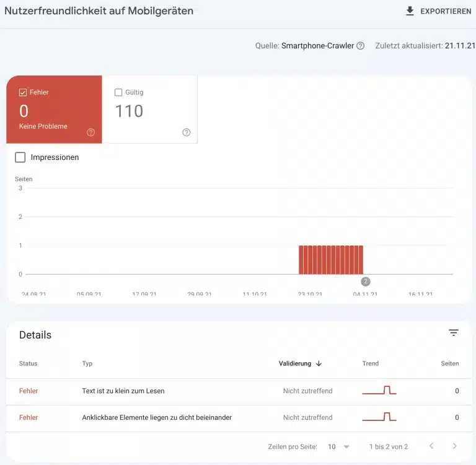Open row Text ist zu klein zum Lesen
Image resolution: width=476 pixels, height=465 pixels.
pyautogui.click(x=239, y=391)
